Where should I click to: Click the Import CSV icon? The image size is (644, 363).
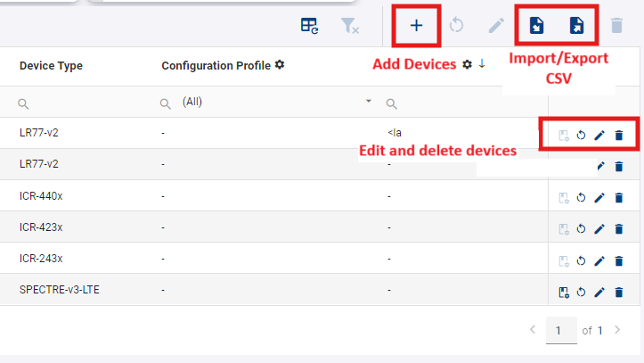(536, 25)
